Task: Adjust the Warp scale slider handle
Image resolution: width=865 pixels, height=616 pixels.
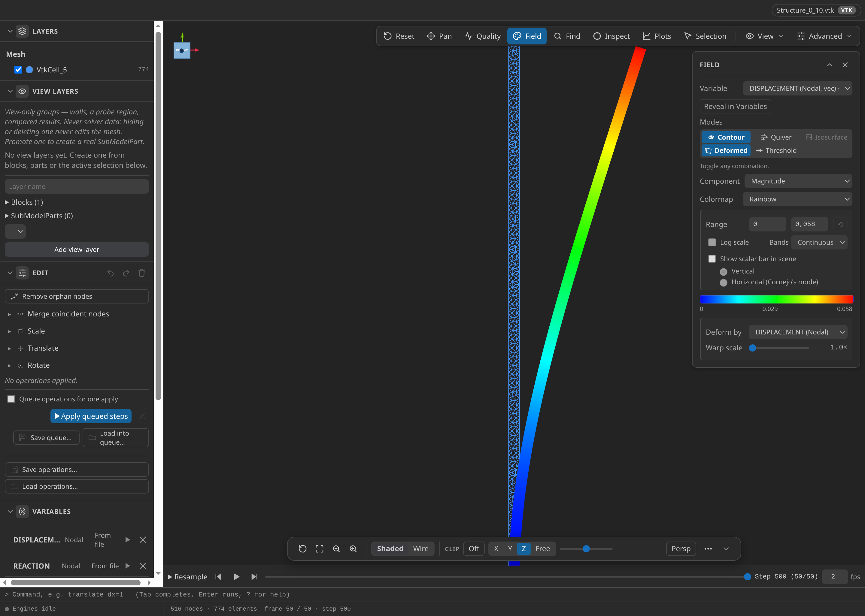Action: (753, 348)
